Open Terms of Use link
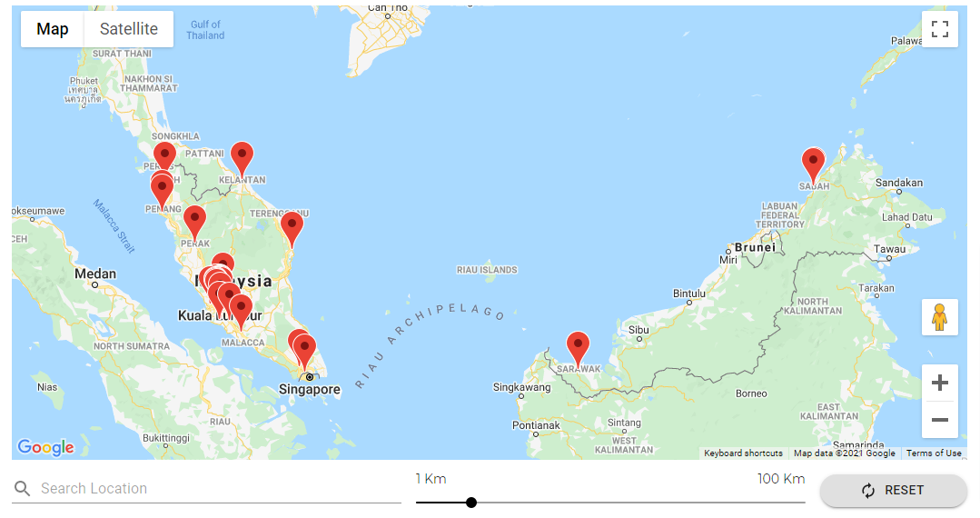 tap(934, 453)
